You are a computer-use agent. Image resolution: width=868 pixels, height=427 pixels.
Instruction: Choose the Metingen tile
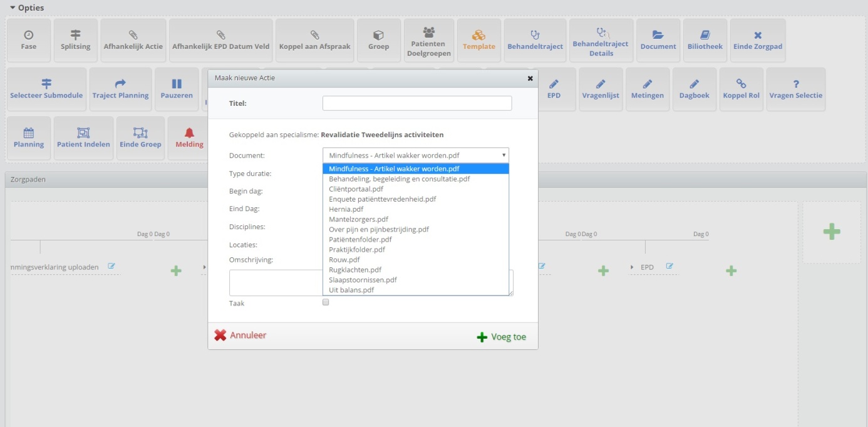pyautogui.click(x=648, y=90)
